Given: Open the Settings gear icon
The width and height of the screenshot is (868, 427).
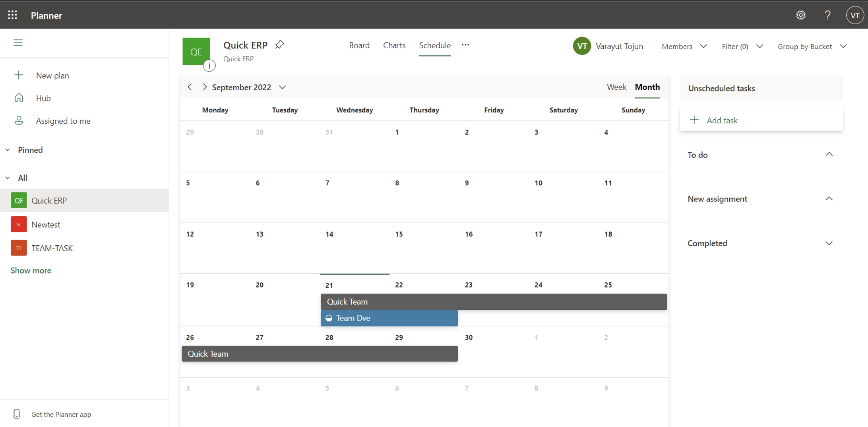Looking at the screenshot, I should click(800, 15).
